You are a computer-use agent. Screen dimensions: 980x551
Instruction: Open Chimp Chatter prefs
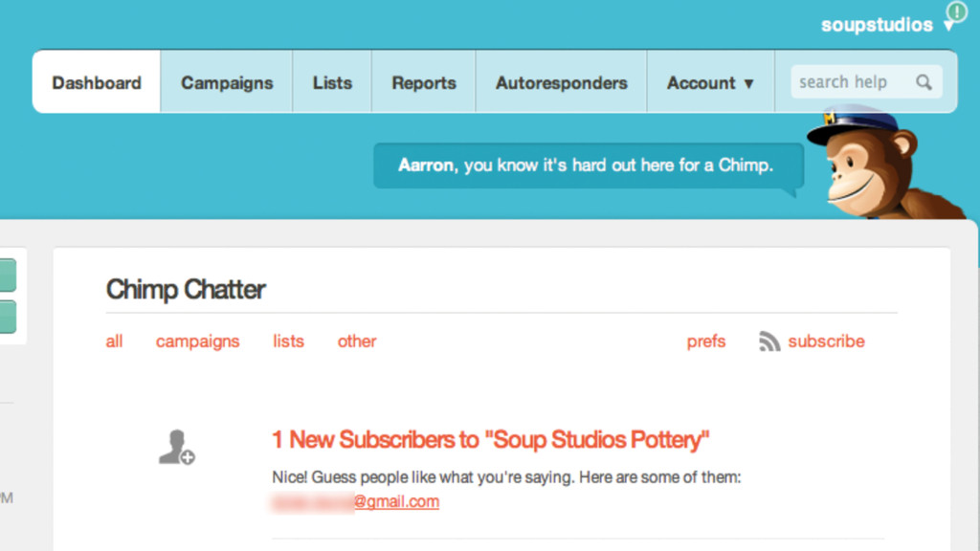[x=706, y=342]
